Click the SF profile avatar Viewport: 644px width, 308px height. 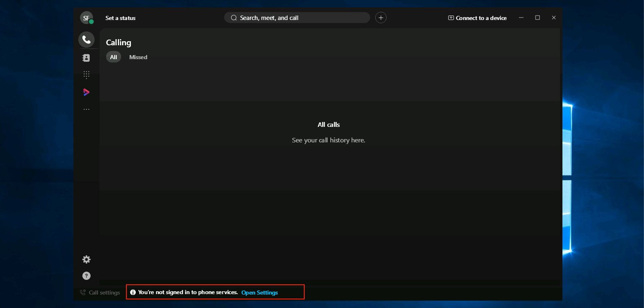point(86,18)
